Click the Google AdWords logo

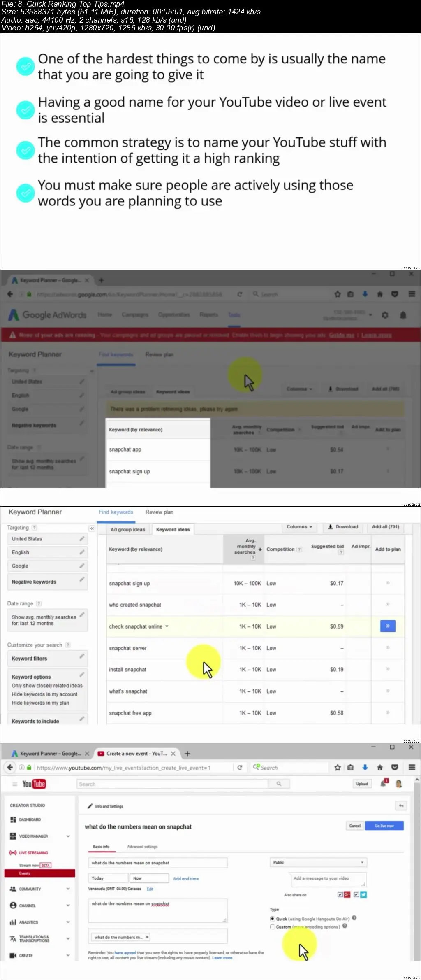(47, 315)
